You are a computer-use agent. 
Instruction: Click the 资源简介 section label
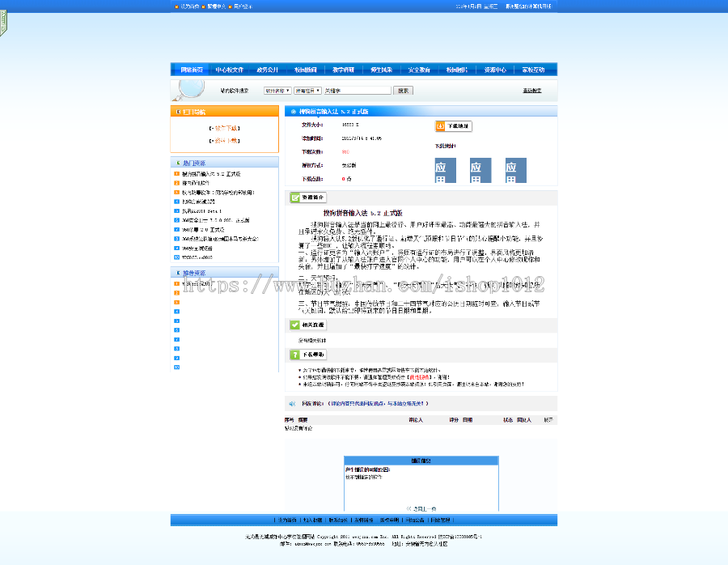click(312, 198)
